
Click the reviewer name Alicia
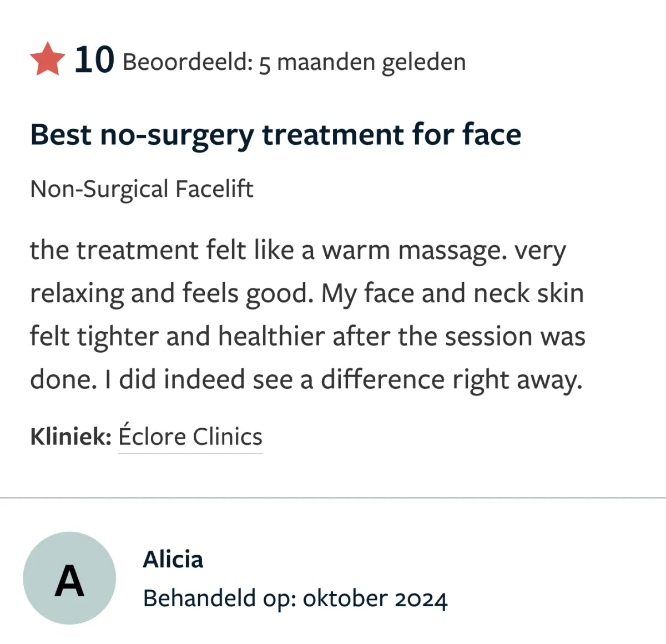[x=173, y=559]
